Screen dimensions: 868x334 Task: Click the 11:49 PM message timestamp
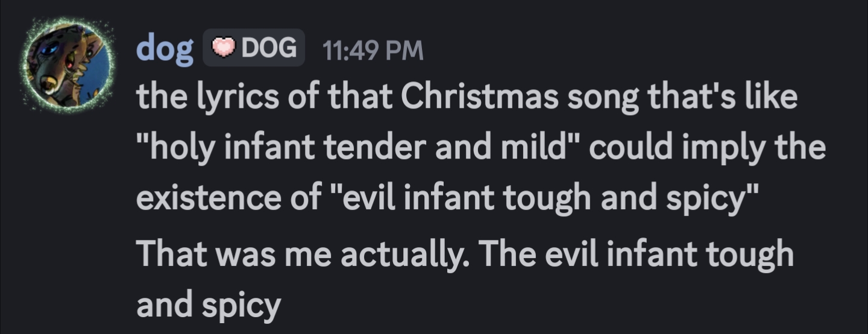click(373, 51)
